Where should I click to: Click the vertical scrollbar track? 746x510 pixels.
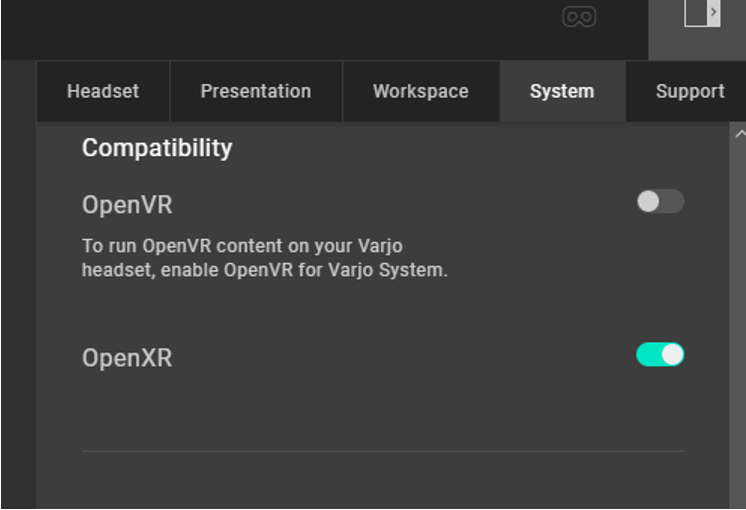tap(738, 324)
